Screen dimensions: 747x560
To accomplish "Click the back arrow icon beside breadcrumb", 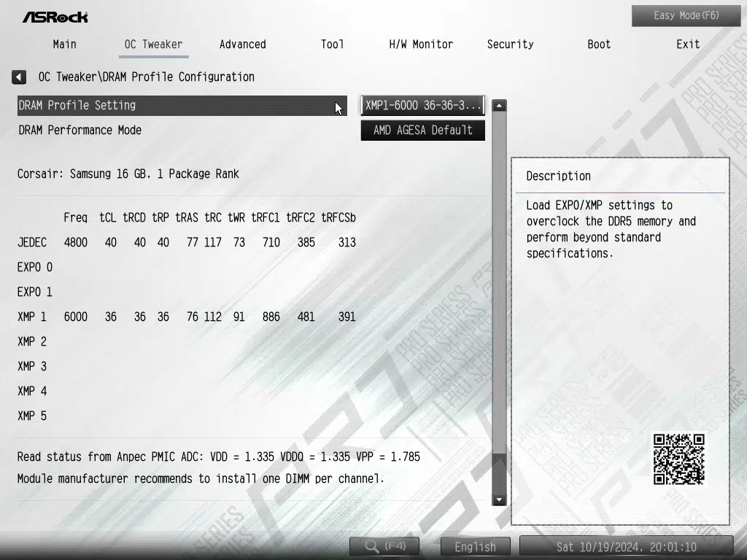I will [19, 77].
